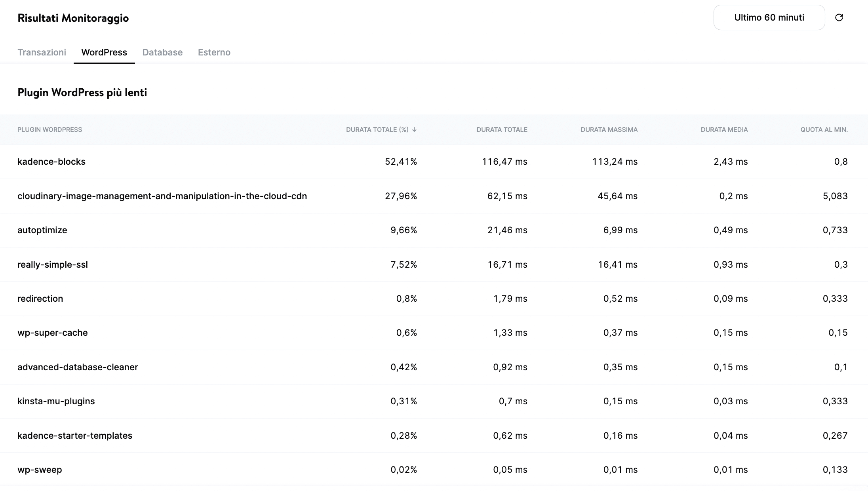
Task: Open the wp-sweep plugin details
Action: click(x=39, y=469)
